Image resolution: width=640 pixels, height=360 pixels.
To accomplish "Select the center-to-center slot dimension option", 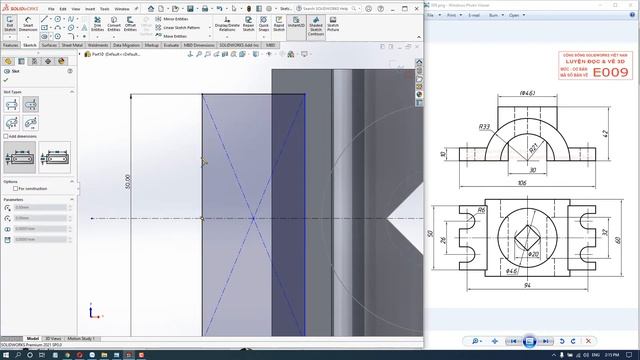I will [20, 158].
